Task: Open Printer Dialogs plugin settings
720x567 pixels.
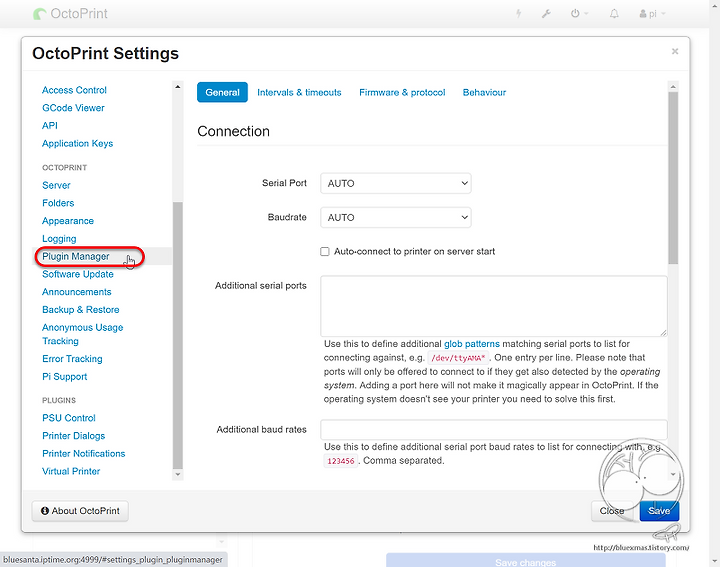Action: tap(73, 436)
